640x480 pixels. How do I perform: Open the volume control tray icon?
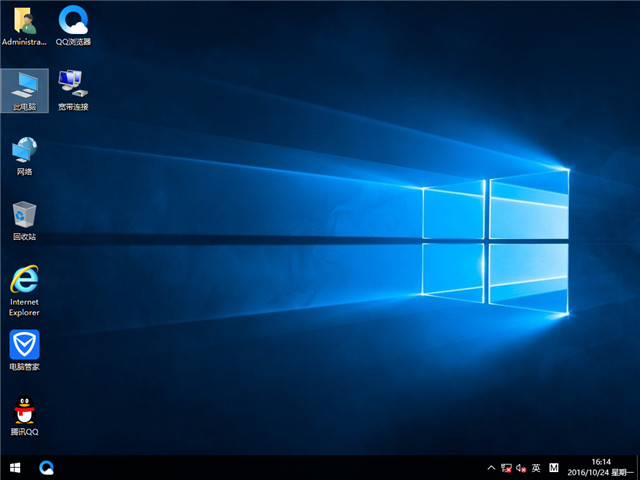(x=520, y=467)
